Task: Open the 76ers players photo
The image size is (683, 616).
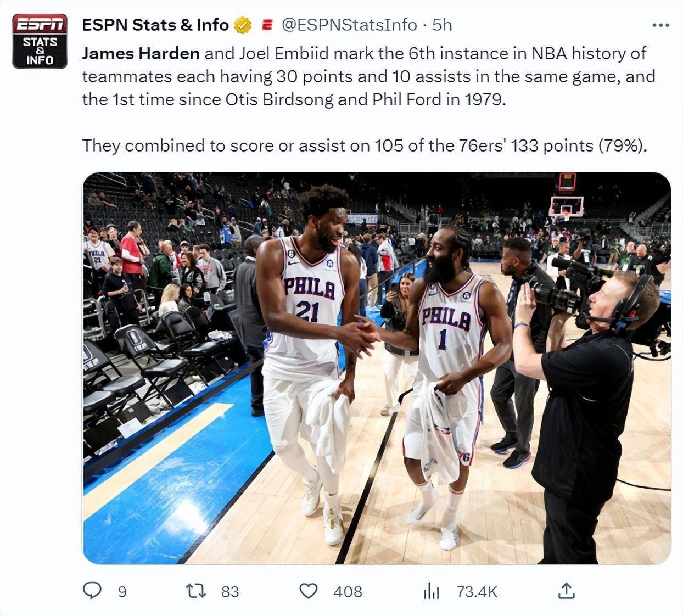Action: (377, 368)
